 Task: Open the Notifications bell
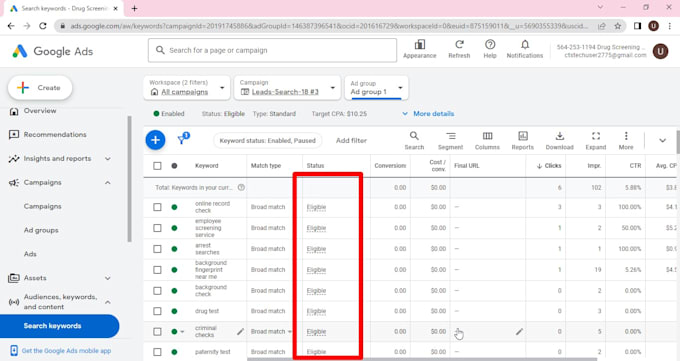(525, 44)
